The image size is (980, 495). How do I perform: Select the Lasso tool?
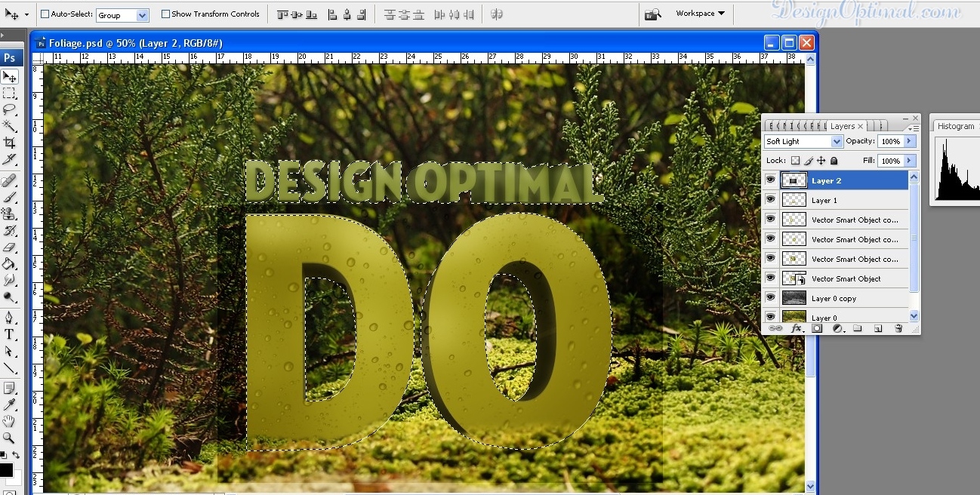[10, 109]
